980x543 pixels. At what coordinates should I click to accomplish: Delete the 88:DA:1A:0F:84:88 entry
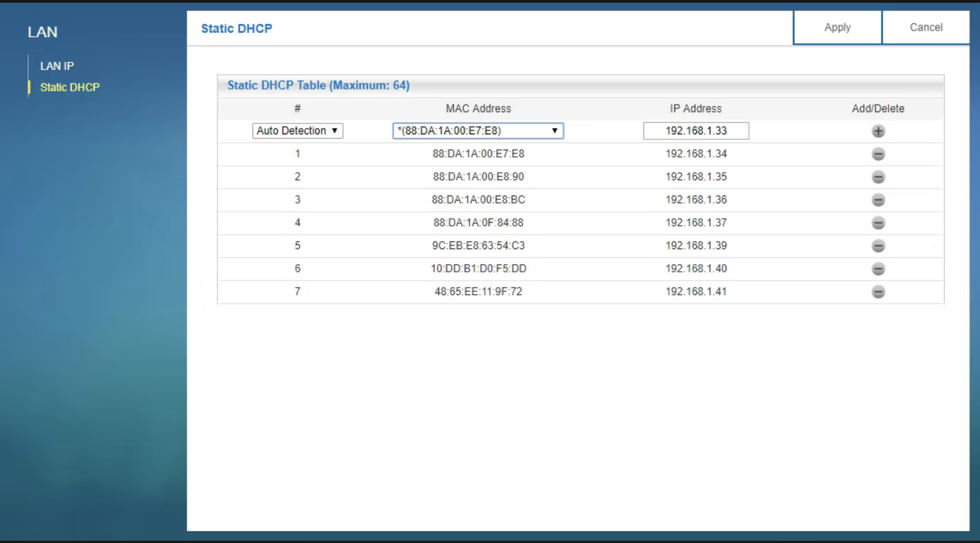pos(879,223)
